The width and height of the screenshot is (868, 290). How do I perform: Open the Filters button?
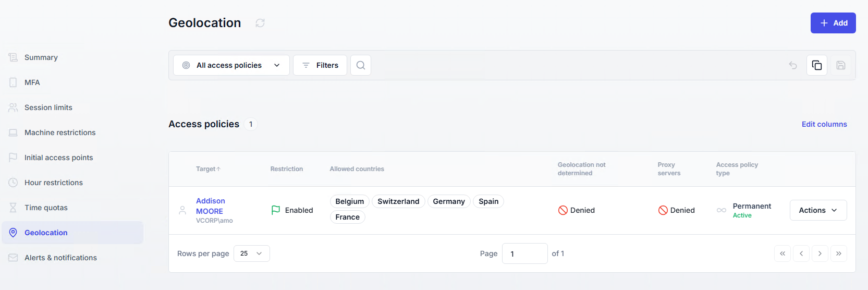[320, 65]
